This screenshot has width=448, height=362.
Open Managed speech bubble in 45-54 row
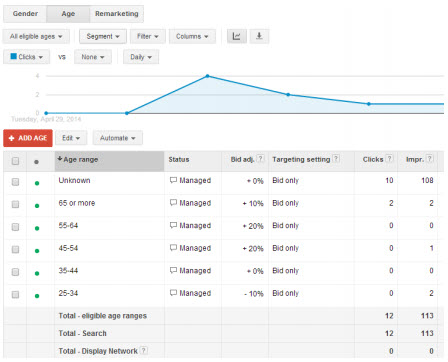(x=173, y=248)
